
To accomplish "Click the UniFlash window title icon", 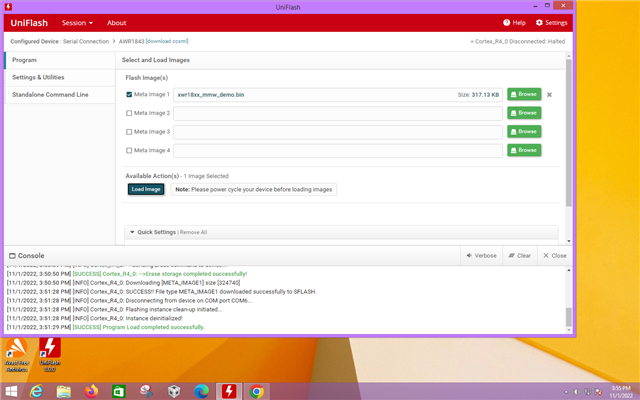I will 8,7.
